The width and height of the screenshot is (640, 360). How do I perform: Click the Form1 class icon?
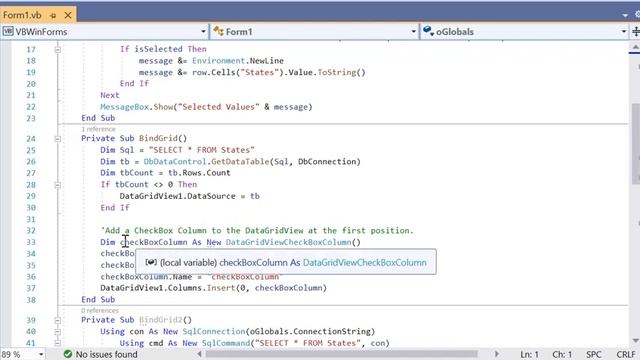click(x=218, y=31)
